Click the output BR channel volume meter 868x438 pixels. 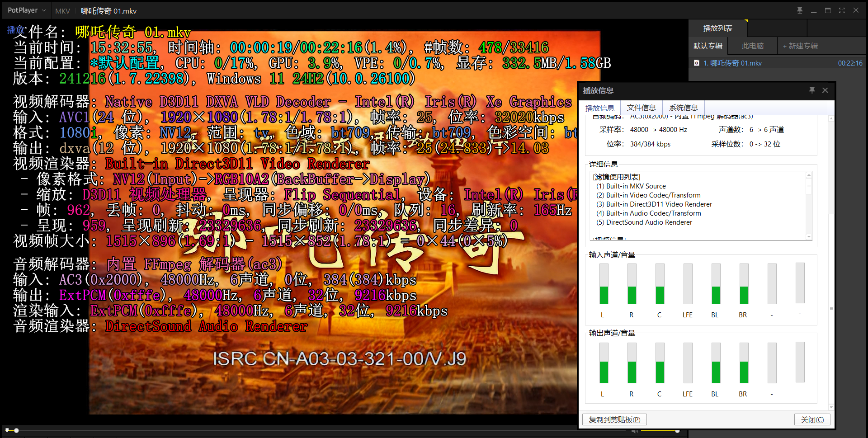coord(744,363)
